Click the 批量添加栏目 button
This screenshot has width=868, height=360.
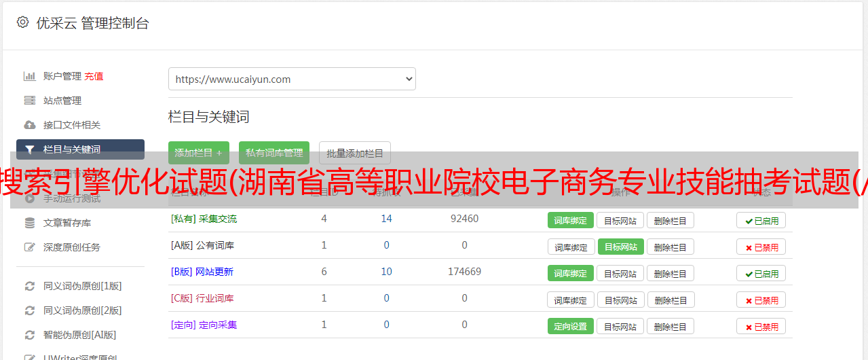(x=355, y=153)
